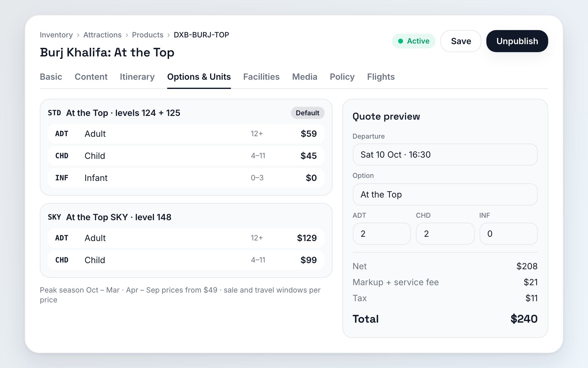Image resolution: width=588 pixels, height=368 pixels.
Task: Click the Save button
Action: 461,41
